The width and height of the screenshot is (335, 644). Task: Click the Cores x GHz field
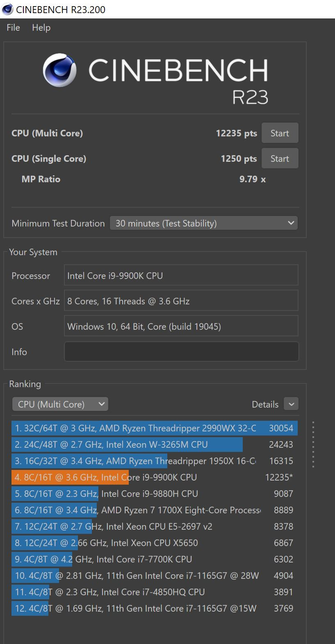pyautogui.click(x=181, y=301)
